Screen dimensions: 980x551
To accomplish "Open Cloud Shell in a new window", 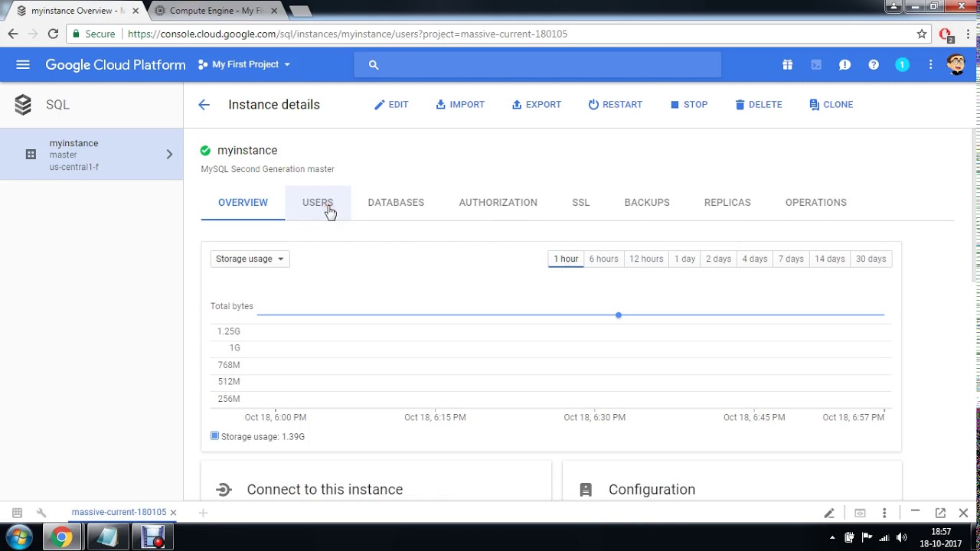I will pos(940,513).
